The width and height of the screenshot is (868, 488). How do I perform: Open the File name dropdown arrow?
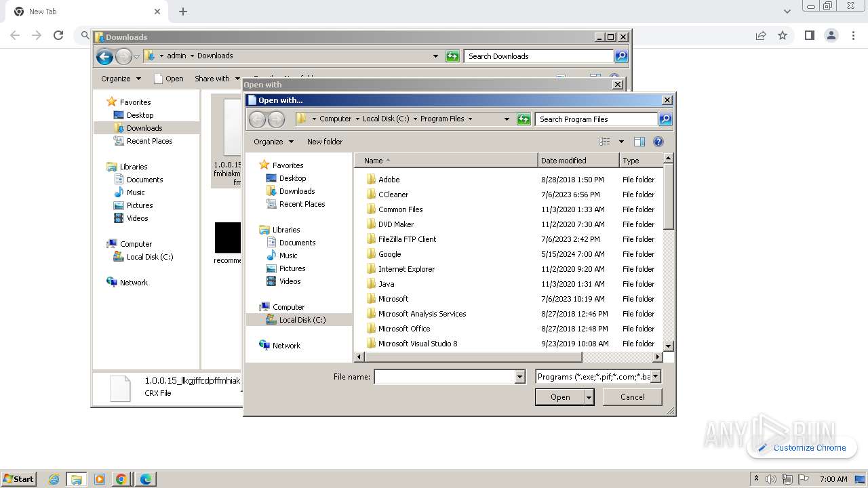pyautogui.click(x=520, y=377)
